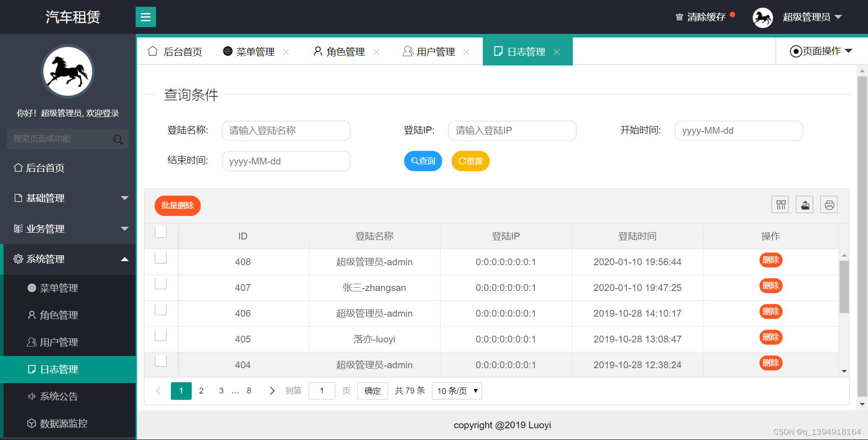The image size is (868, 440).
Task: Click the 重置 reset button
Action: coord(470,161)
